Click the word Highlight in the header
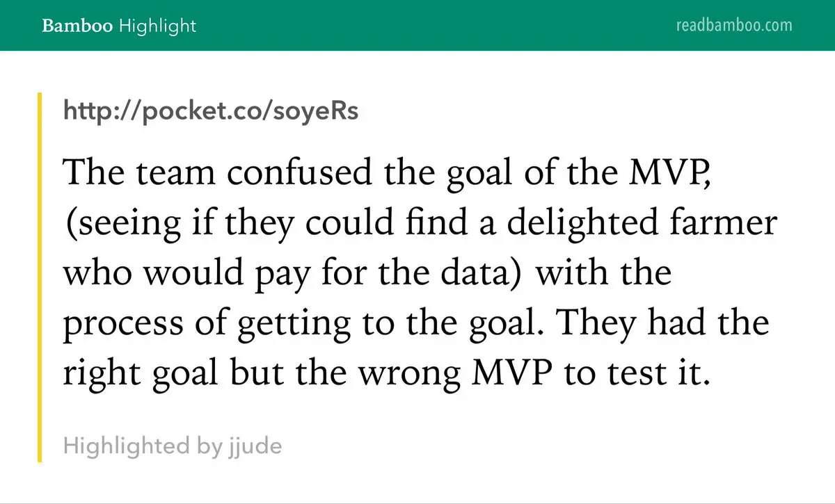 157,26
